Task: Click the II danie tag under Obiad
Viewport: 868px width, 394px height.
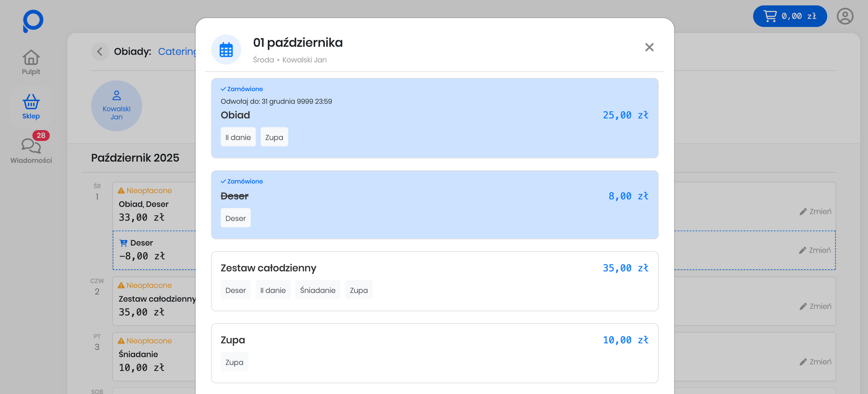Action: tap(238, 137)
